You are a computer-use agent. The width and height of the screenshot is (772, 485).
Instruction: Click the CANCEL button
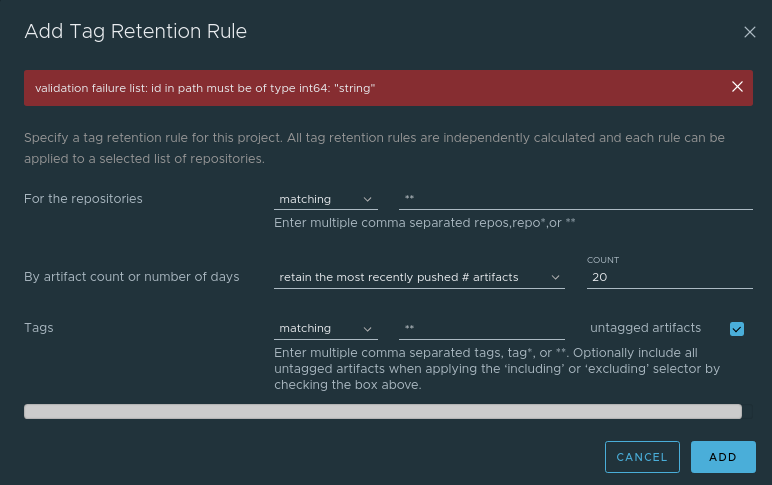642,457
